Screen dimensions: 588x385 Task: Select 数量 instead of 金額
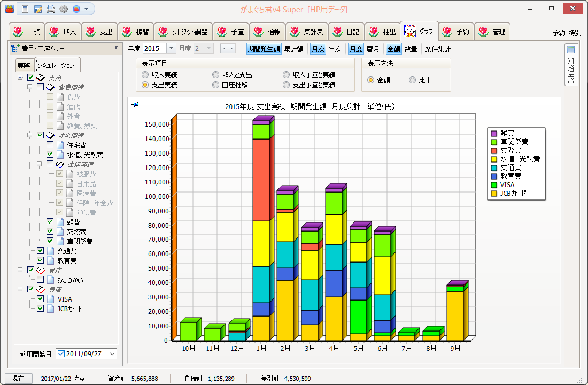click(x=411, y=49)
